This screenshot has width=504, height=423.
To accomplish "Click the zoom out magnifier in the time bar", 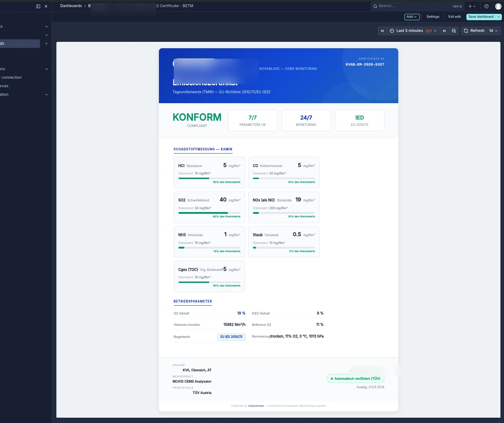I will [454, 30].
